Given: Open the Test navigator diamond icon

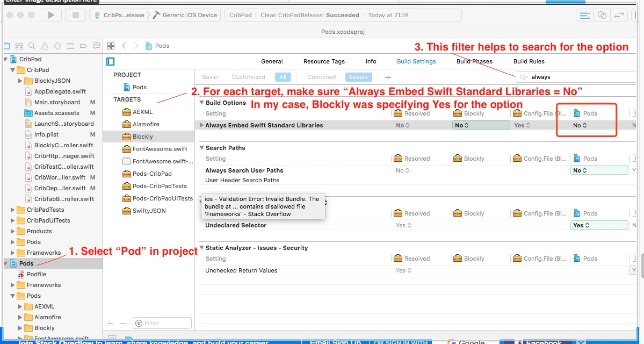Looking at the screenshot, I should tap(57, 46).
